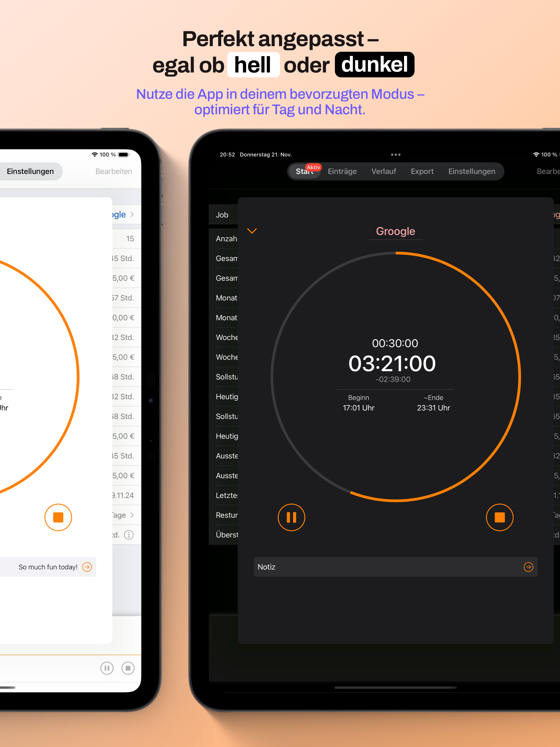Image resolution: width=560 pixels, height=747 pixels.
Task: Expand the job row chevron in light iPad
Action: [x=132, y=214]
